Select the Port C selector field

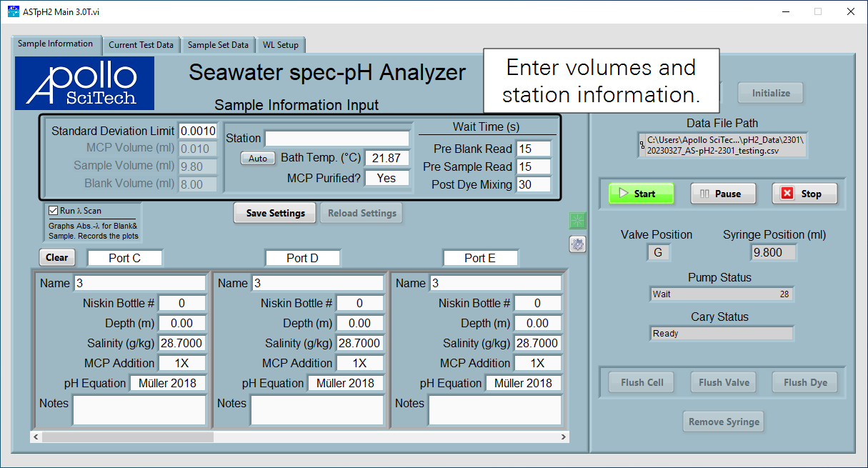125,258
